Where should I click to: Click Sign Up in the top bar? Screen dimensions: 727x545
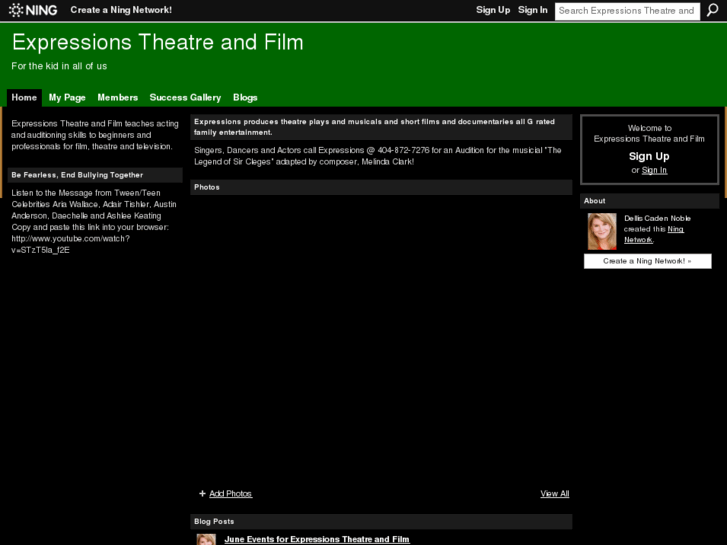pyautogui.click(x=493, y=10)
